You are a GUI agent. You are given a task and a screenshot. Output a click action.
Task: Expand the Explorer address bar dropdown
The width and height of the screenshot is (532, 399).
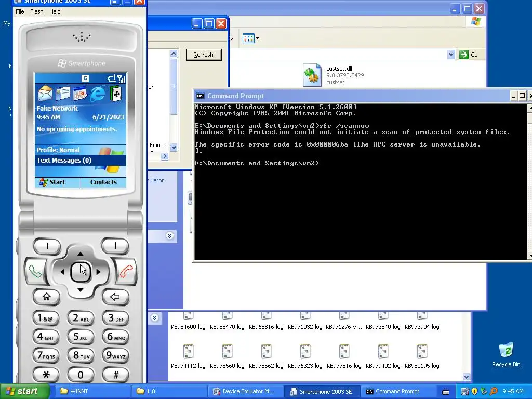(451, 55)
